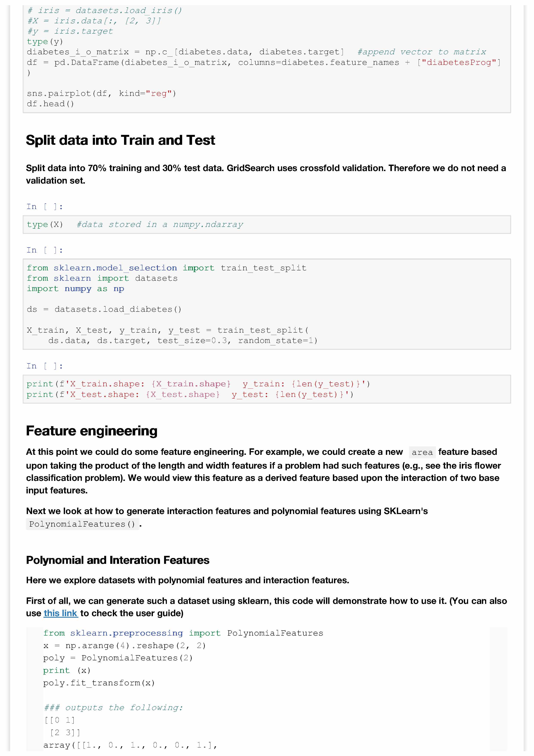Image resolution: width=534 pixels, height=756 pixels.
Task: Click the "### outputs the following:" comment
Action: pos(113,708)
